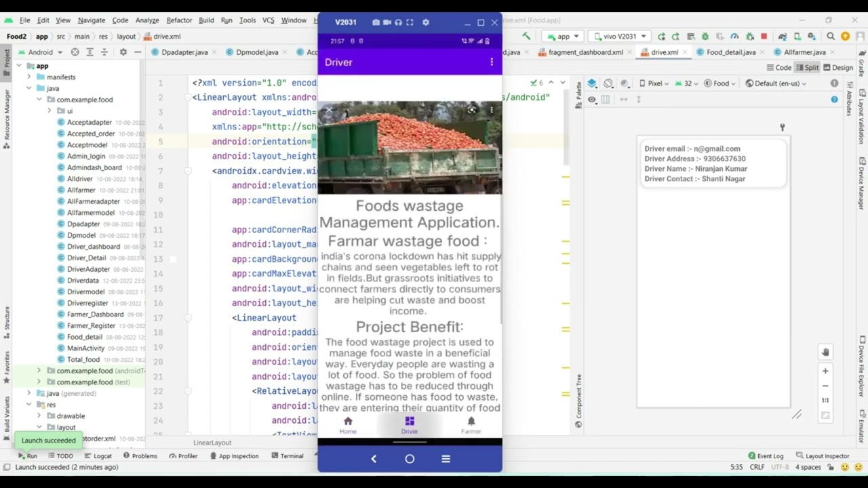Screen dimensions: 868x488
Task: Open the Default (en-us) locale dropdown
Action: pos(776,83)
